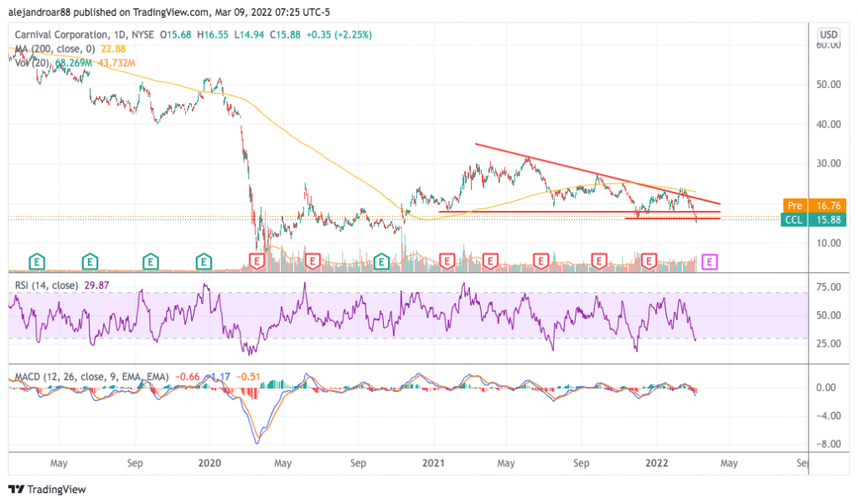858x504 pixels.
Task: Click the only green E marker after 2020
Action: point(381,262)
